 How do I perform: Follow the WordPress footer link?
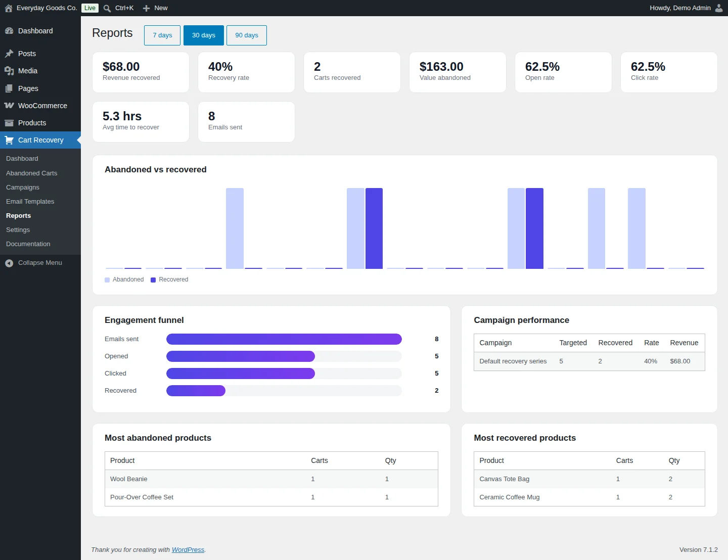(x=188, y=550)
